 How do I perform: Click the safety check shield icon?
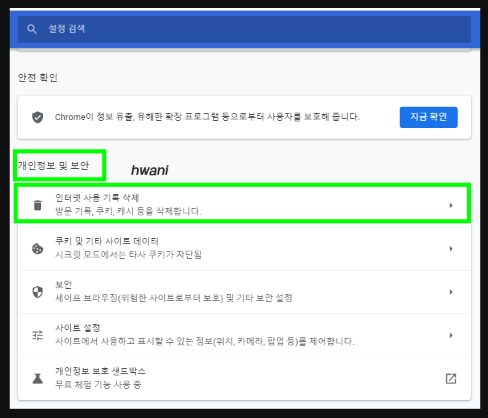37,117
